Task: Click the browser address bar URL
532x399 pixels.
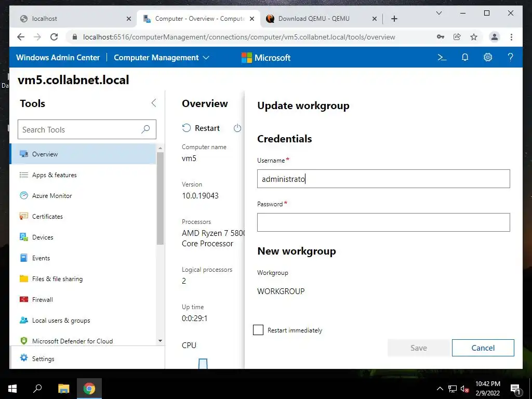Action: 239,37
